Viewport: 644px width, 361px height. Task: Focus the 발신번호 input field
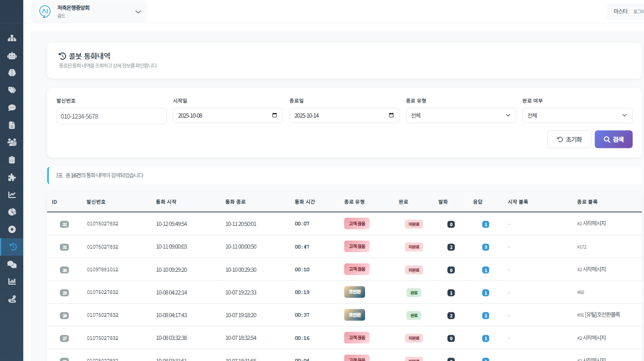pyautogui.click(x=111, y=116)
